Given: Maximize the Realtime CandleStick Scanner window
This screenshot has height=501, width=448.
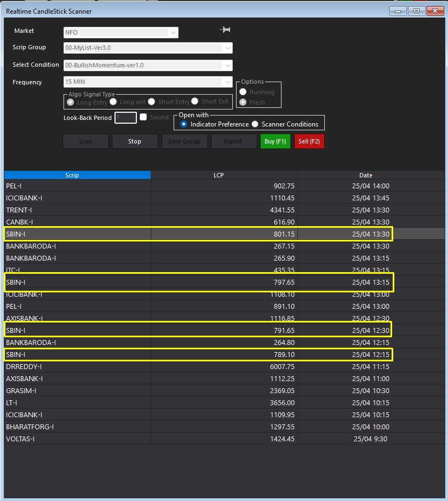Looking at the screenshot, I should [416, 11].
